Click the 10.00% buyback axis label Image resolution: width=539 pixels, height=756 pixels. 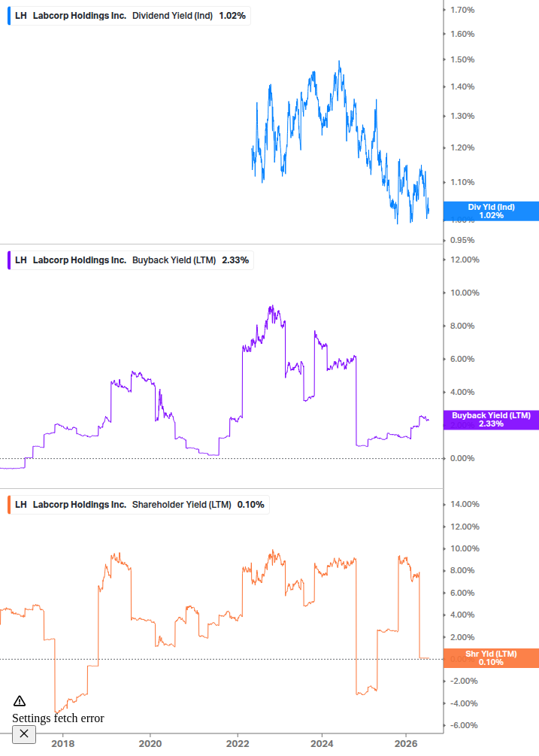465,293
